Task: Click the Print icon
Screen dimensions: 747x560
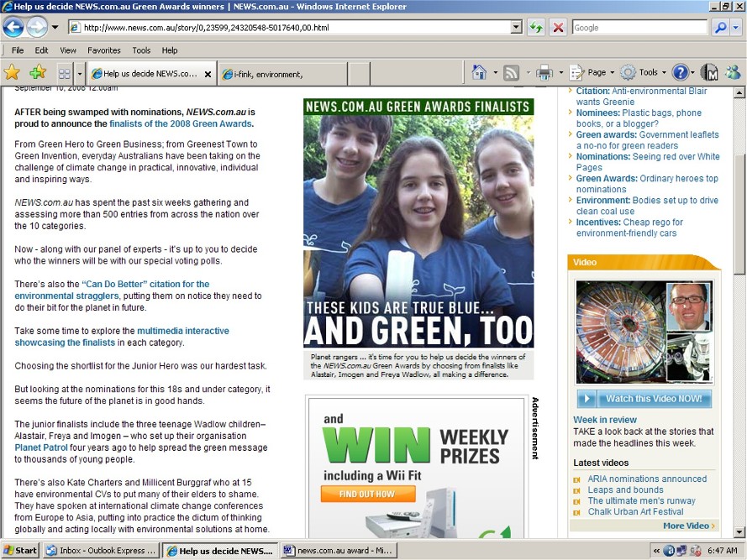Action: [544, 72]
